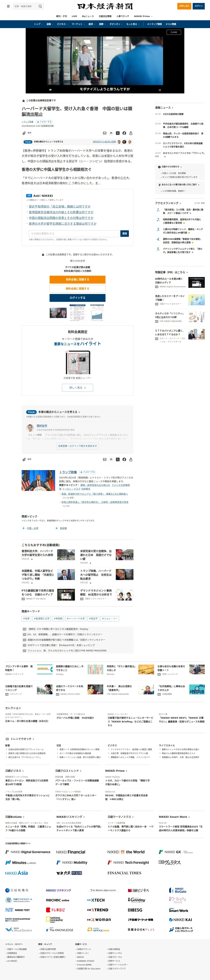210x980 pixels.
Task: Expand 速報 navigation dropdown
Action: (x=50, y=24)
